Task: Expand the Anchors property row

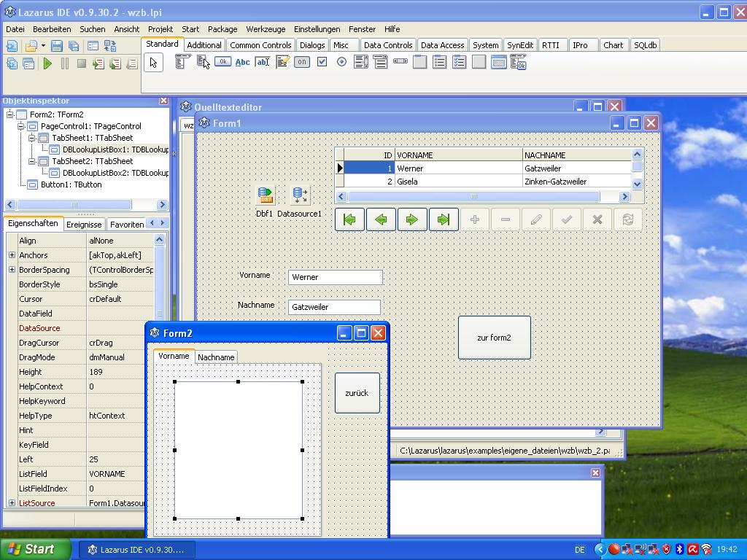Action: click(12, 255)
